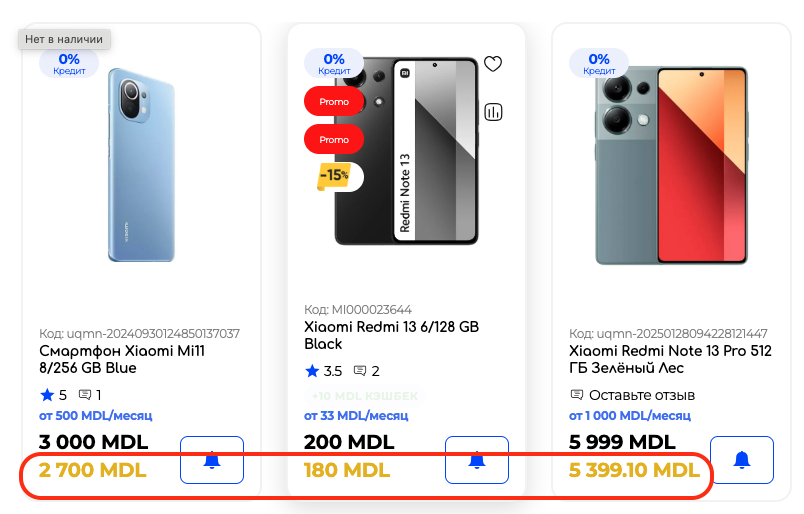Click the 0% Кредит badge on Redmi 13

(334, 64)
